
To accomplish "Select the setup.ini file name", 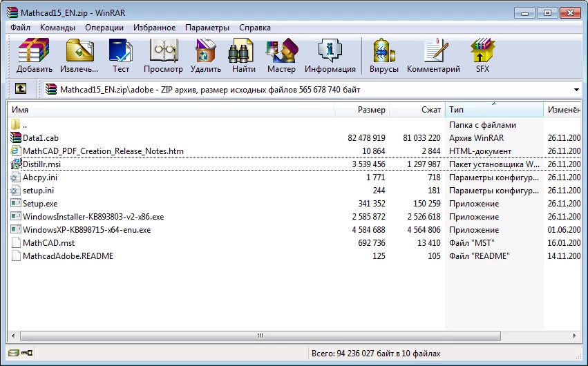I will click(38, 191).
